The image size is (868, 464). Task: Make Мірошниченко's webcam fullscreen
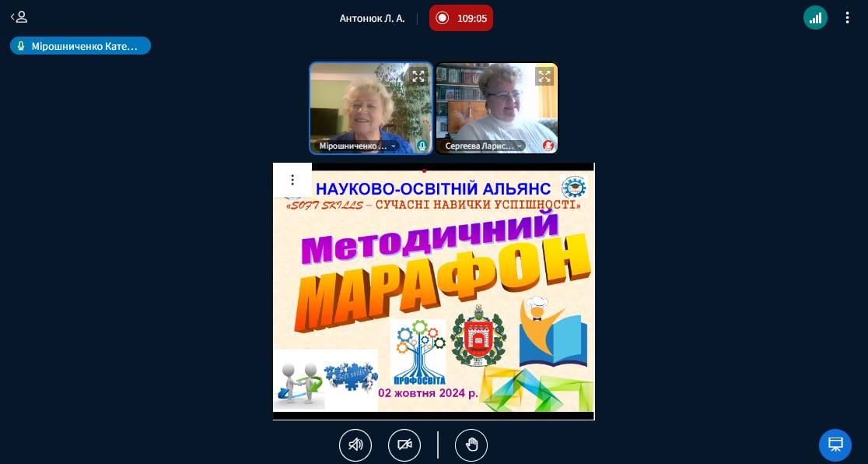[x=418, y=76]
